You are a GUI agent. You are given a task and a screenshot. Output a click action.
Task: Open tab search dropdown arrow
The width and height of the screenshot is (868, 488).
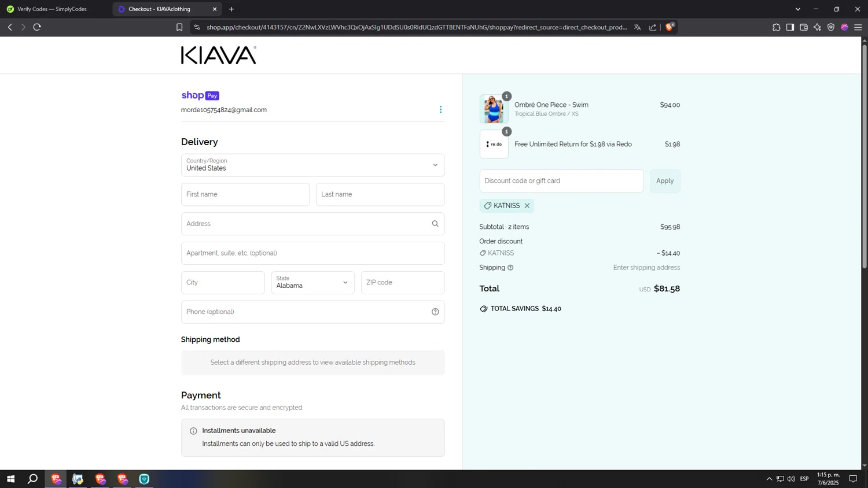coord(798,9)
